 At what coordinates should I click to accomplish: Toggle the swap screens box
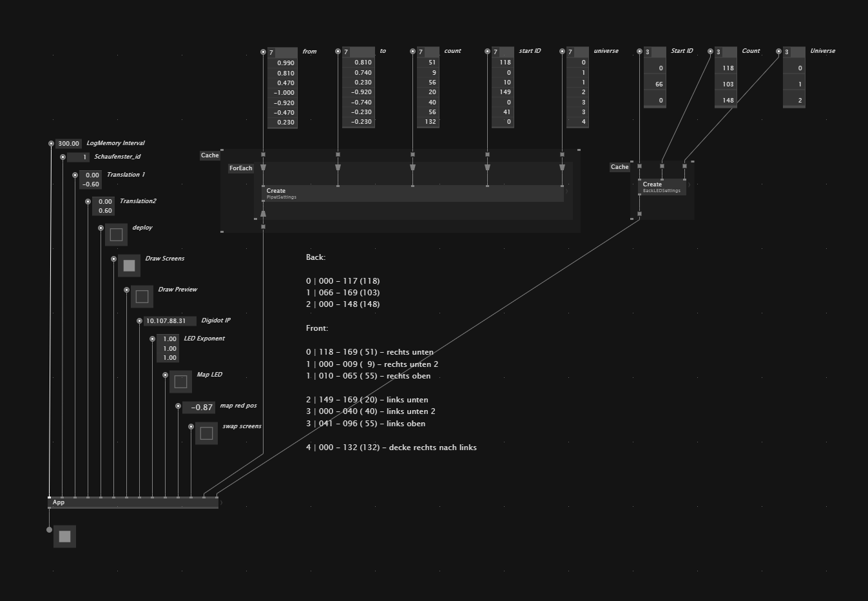(206, 433)
